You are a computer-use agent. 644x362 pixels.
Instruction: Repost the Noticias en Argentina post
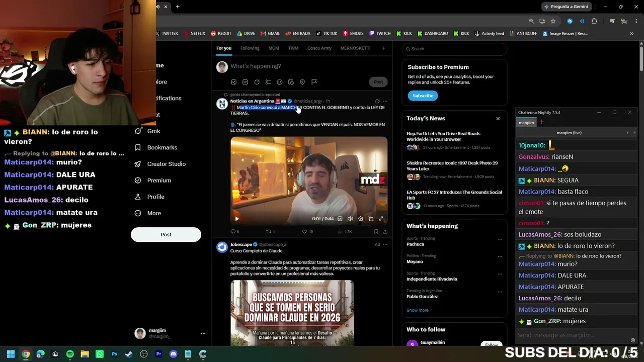pyautogui.click(x=270, y=232)
